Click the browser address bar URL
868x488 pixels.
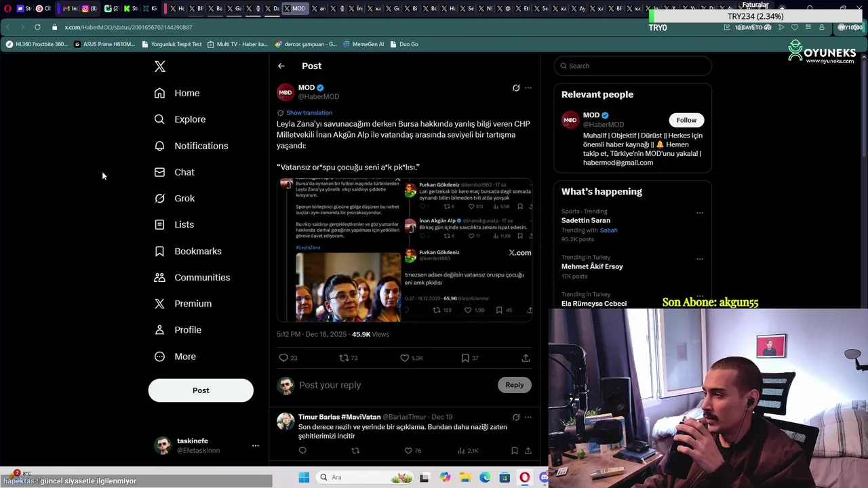[x=129, y=27]
